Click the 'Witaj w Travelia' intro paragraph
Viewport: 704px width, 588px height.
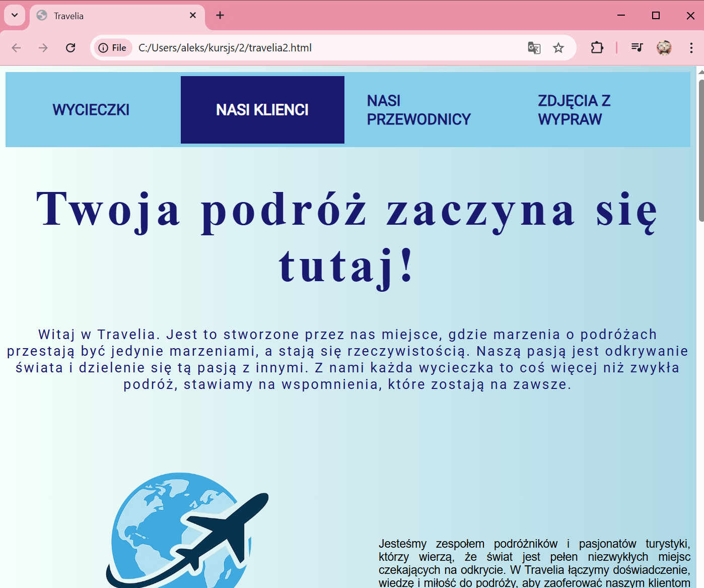[x=347, y=359]
